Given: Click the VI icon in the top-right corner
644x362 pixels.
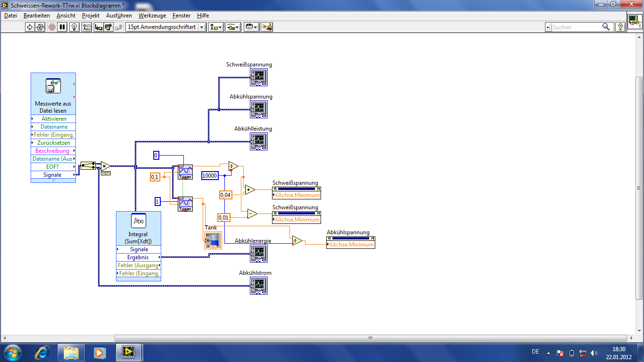Looking at the screenshot, I should click(x=635, y=21).
